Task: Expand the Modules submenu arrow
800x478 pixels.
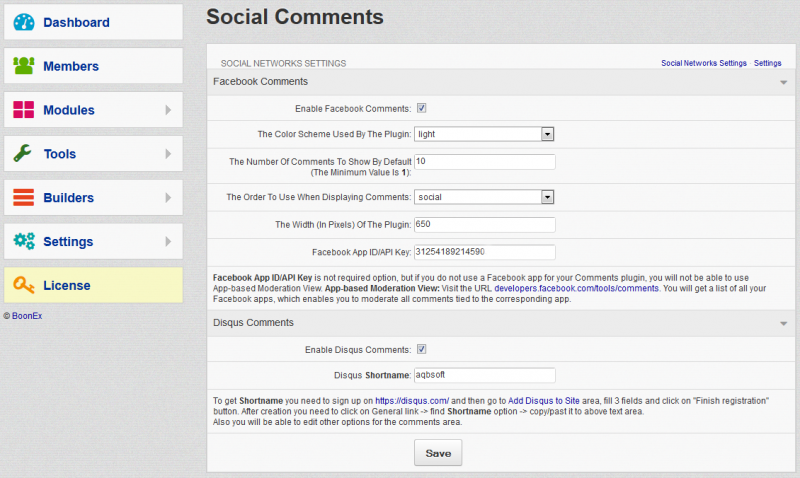Action: click(168, 110)
